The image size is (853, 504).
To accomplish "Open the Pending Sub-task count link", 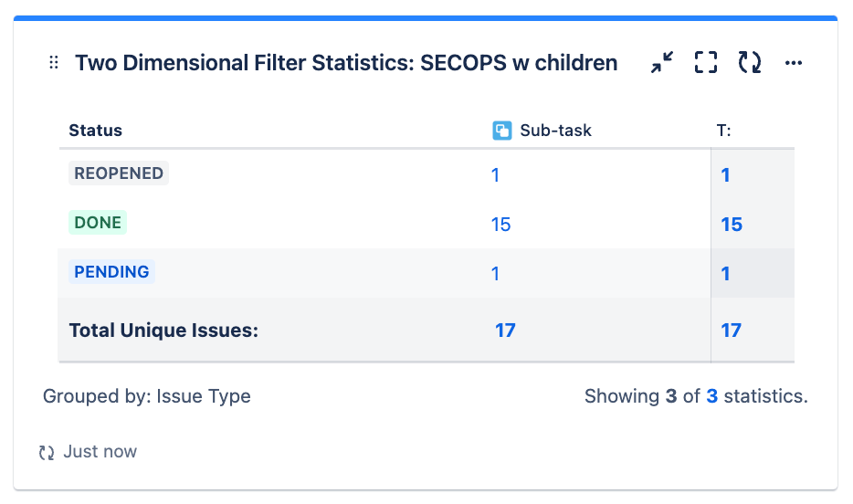I will (x=495, y=273).
